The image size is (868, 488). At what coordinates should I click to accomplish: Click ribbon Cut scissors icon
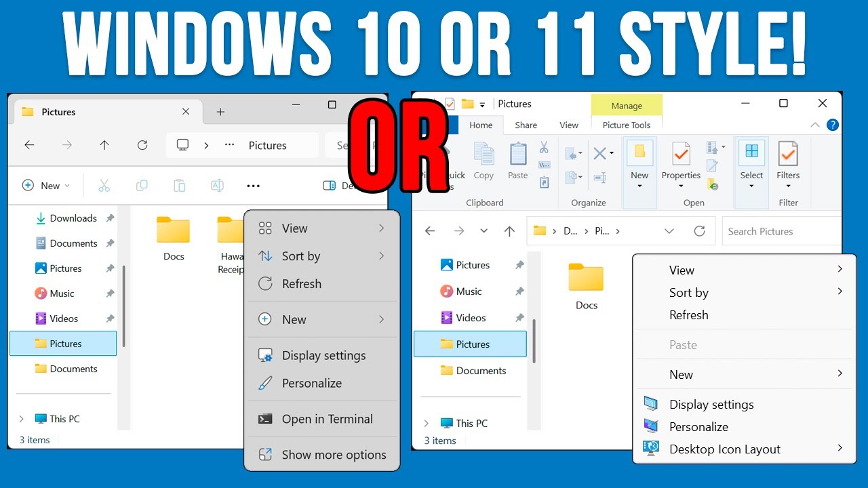544,147
